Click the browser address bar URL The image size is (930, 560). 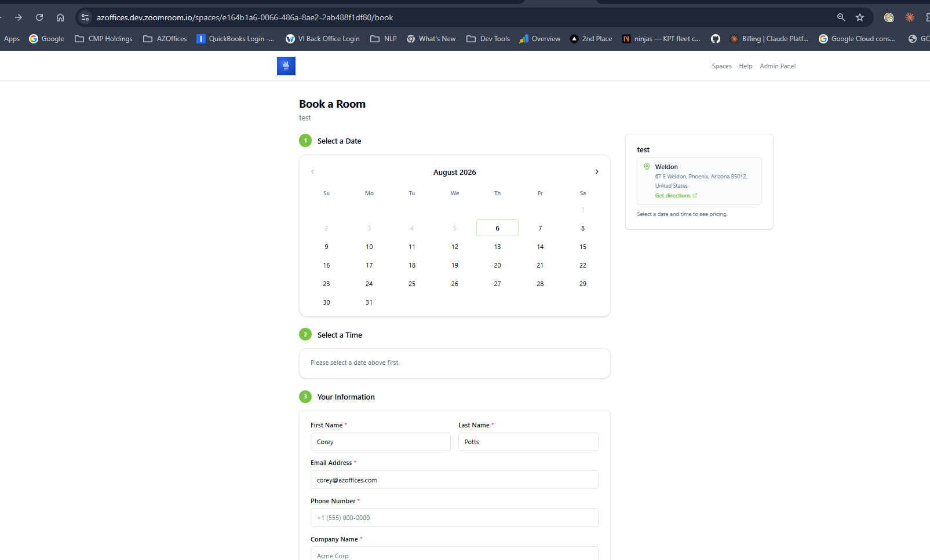pyautogui.click(x=245, y=17)
